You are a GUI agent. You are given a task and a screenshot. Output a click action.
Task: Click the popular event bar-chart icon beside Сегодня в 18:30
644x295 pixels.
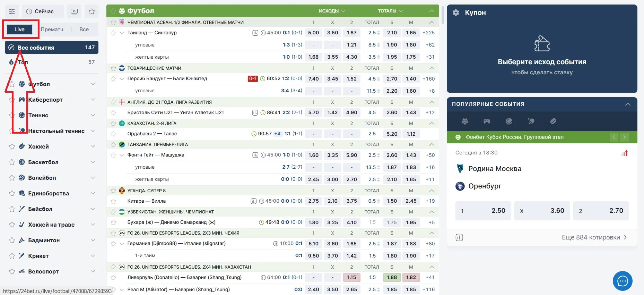pos(625,153)
